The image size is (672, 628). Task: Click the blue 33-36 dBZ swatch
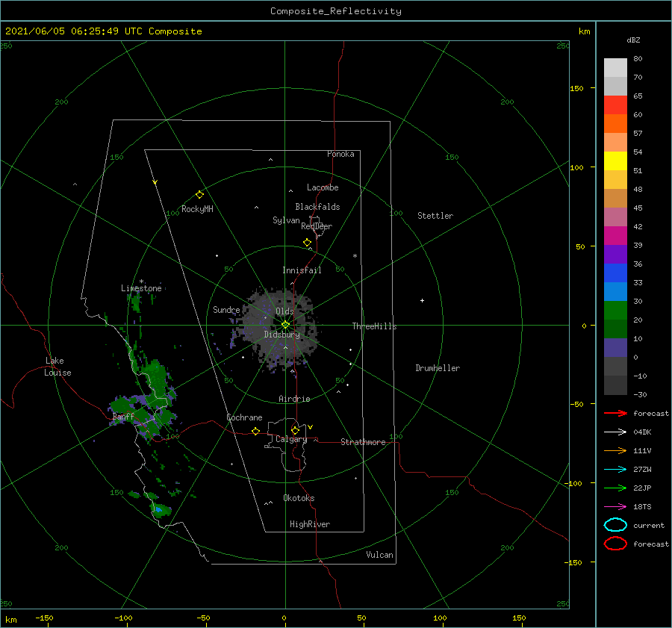click(615, 273)
